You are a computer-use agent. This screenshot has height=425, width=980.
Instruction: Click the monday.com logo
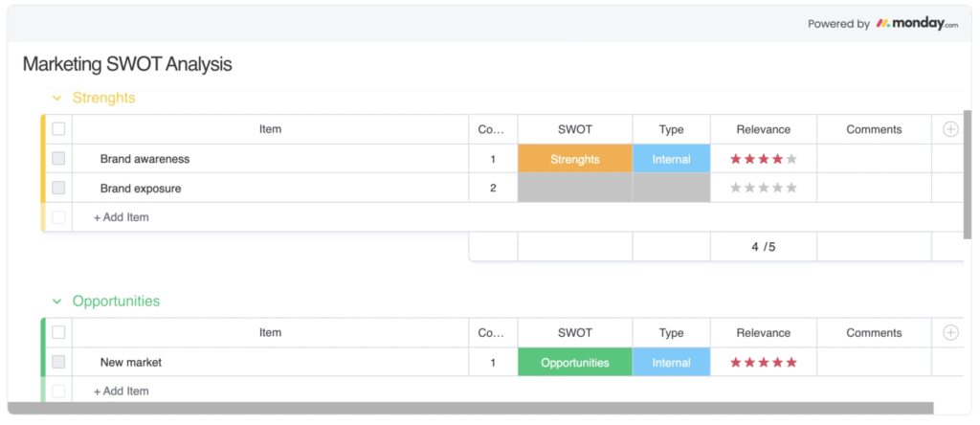tap(916, 23)
